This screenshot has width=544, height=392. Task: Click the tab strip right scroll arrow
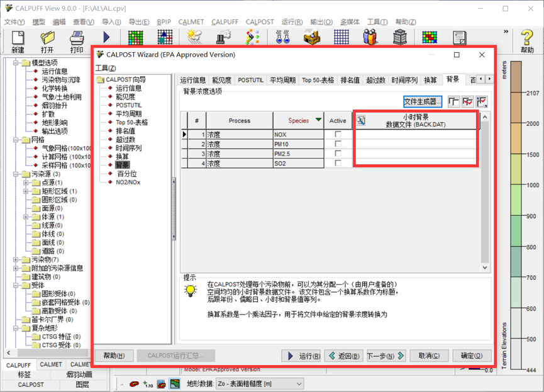pos(489,79)
